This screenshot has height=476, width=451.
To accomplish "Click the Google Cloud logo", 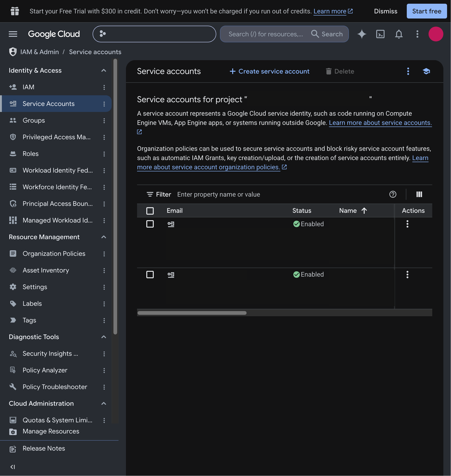I will coord(54,34).
